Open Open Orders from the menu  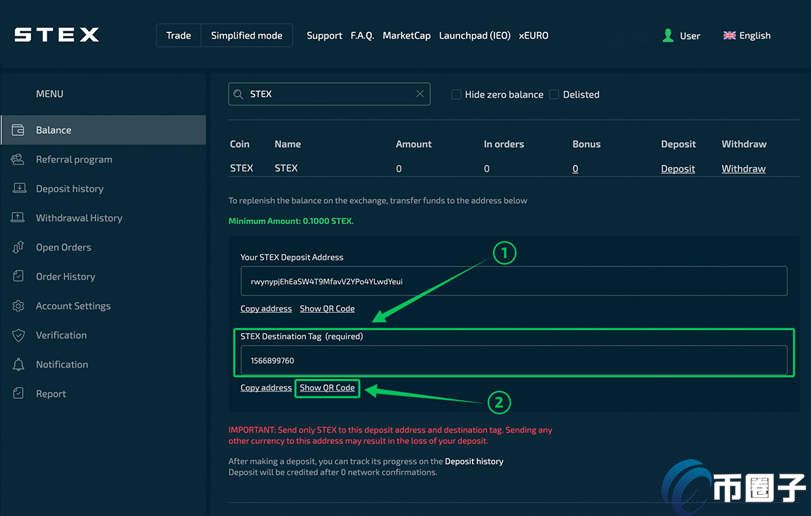pyautogui.click(x=64, y=247)
